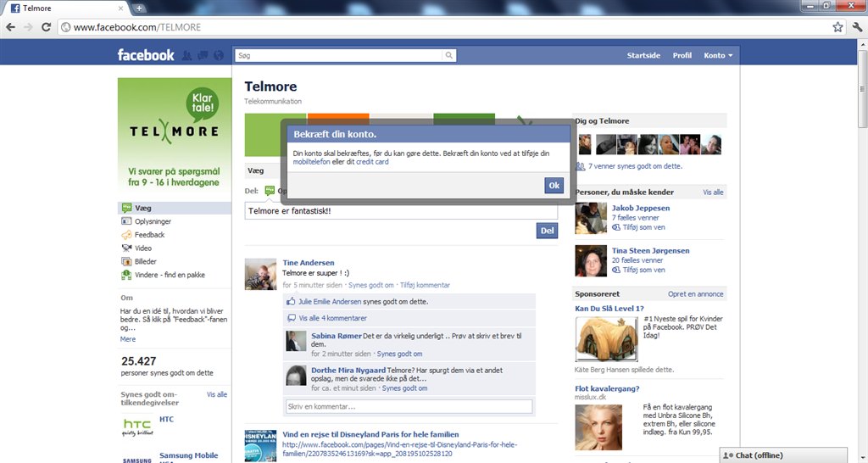
Task: Bookmark page with the star icon
Action: (837, 27)
